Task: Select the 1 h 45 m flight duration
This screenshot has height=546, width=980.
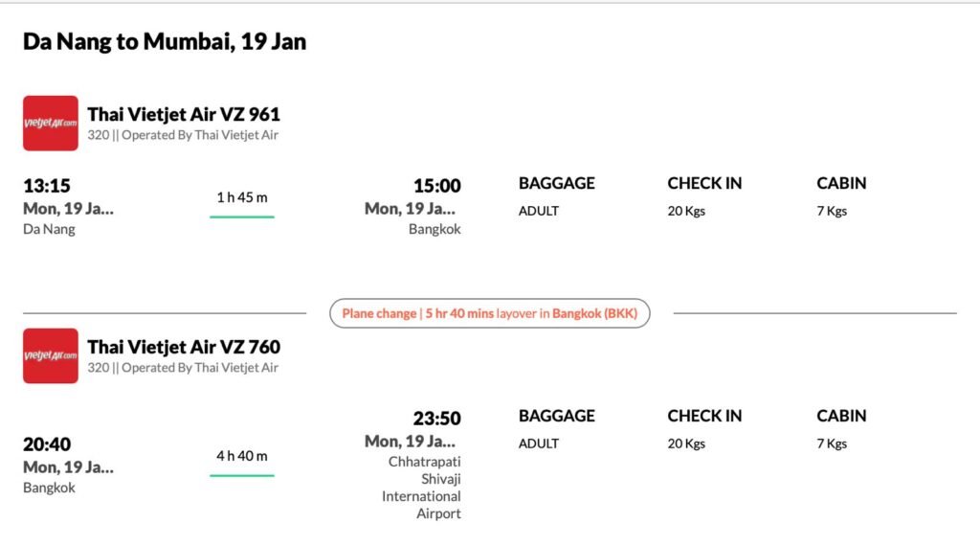Action: click(242, 197)
